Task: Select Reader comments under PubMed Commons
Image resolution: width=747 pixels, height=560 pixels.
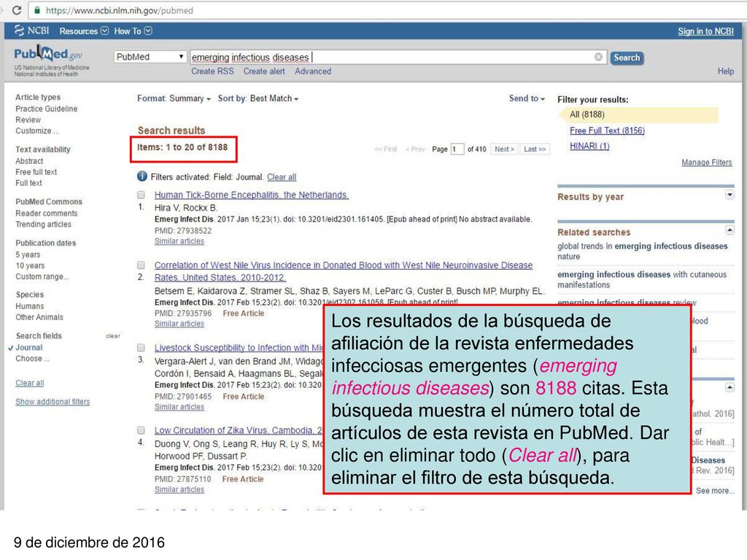Action: pyautogui.click(x=46, y=214)
